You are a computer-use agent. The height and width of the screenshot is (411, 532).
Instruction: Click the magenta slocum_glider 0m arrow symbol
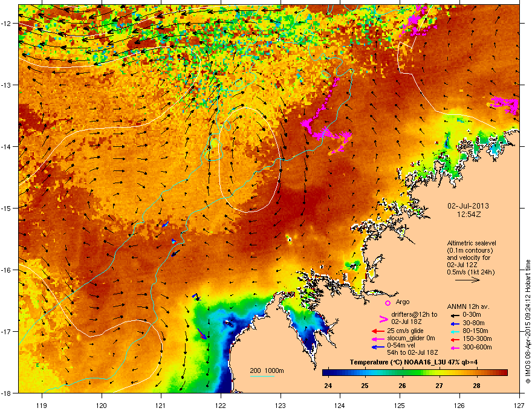(378, 339)
